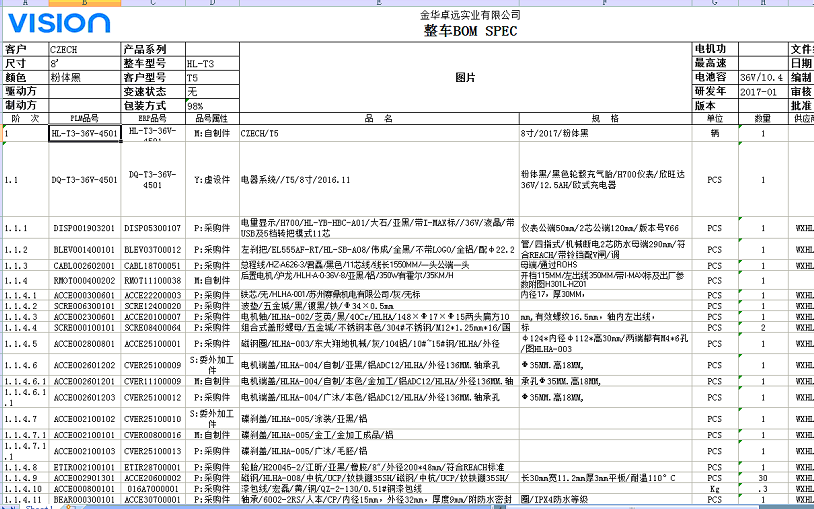Viewport: 814px width, 509px height.
Task: Select the "品号属性" header cell
Action: click(x=212, y=118)
